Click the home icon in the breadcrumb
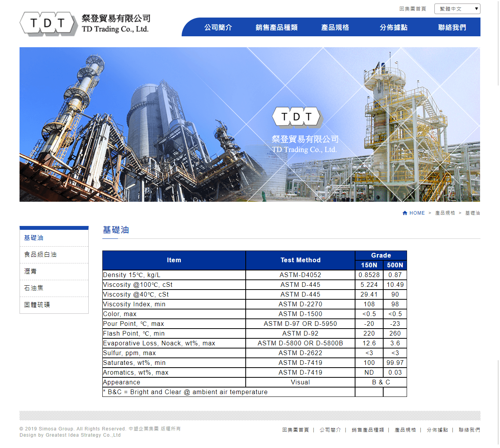Viewport: 500px width, 448px height. click(x=405, y=213)
